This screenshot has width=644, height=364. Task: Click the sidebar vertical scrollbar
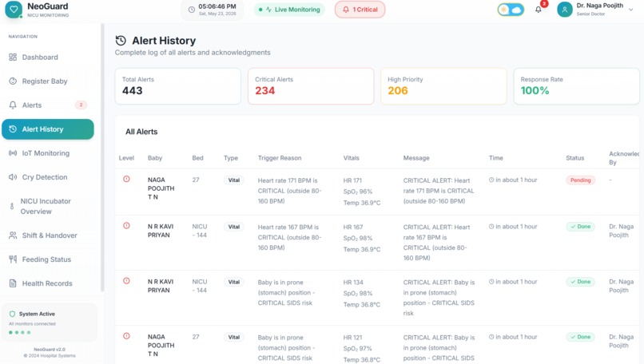pos(102,158)
